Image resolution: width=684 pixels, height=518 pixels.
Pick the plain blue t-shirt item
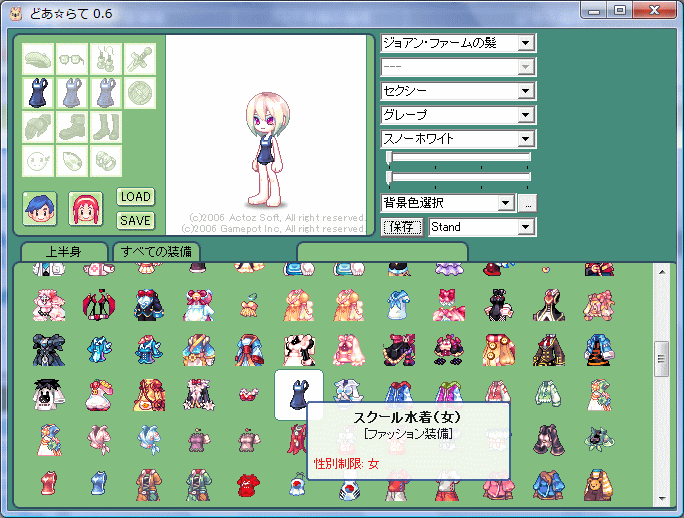pos(99,484)
